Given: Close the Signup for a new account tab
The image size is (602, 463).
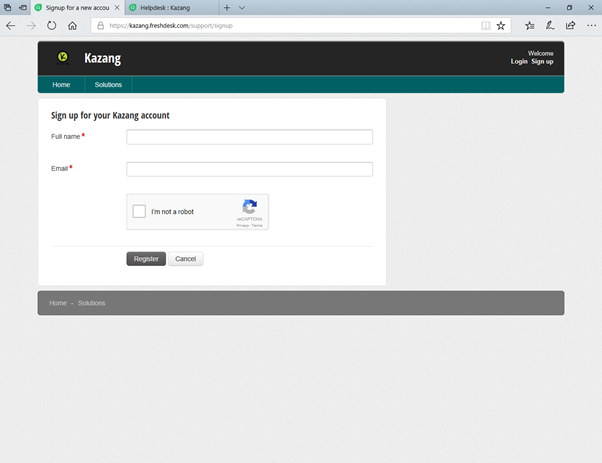Looking at the screenshot, I should pyautogui.click(x=117, y=8).
